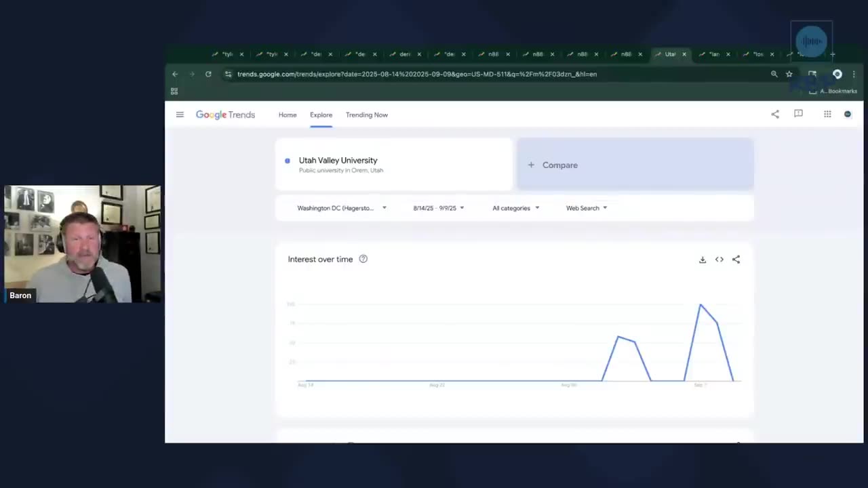Viewport: 868px width, 488px height.
Task: Click the blue dot beside Utah Valley University
Action: pos(288,161)
